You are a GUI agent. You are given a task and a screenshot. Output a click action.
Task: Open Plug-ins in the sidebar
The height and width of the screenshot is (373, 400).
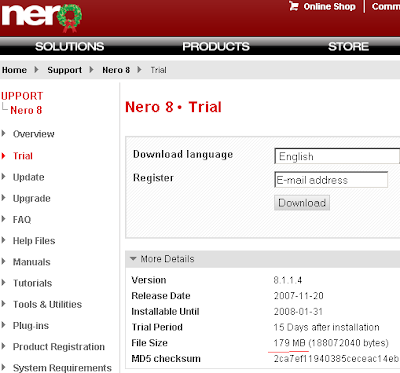31,326
